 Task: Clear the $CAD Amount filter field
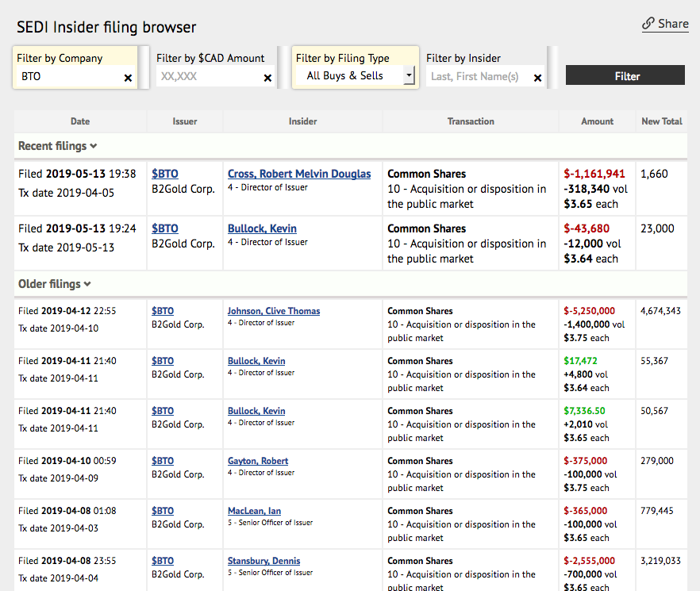click(x=267, y=78)
